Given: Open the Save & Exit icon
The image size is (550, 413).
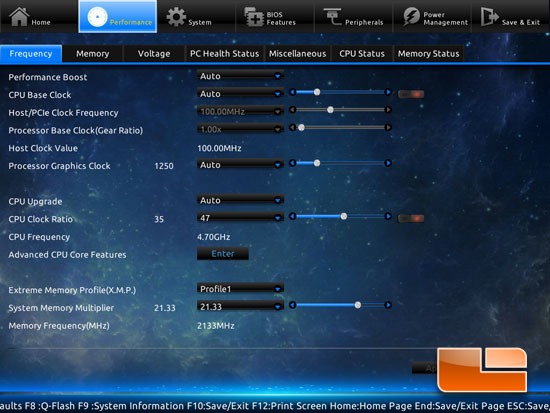Looking at the screenshot, I should pos(489,16).
